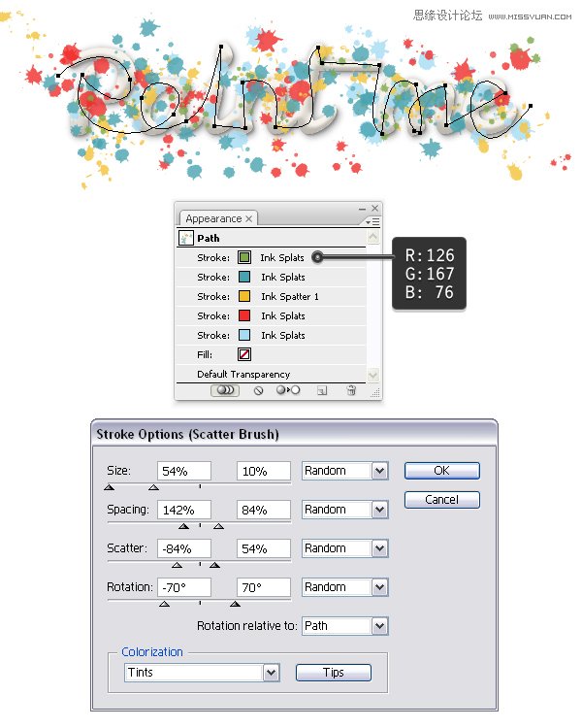Open the Colorization Tints dropdown

202,673
